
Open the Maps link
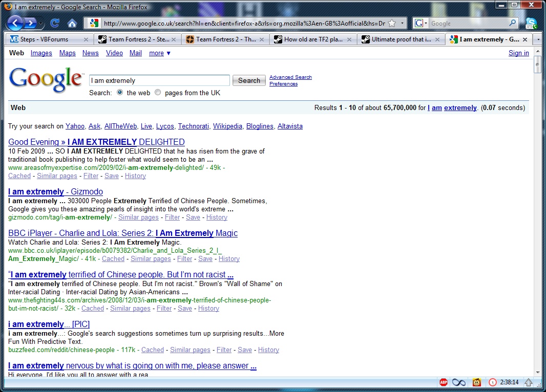67,53
